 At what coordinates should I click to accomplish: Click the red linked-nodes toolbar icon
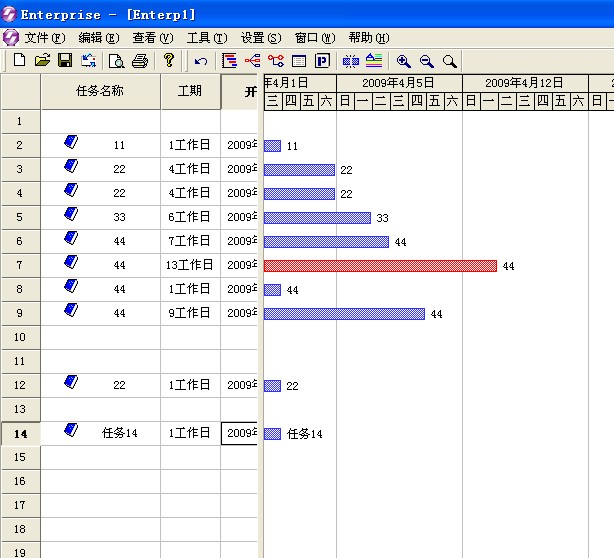tap(276, 61)
